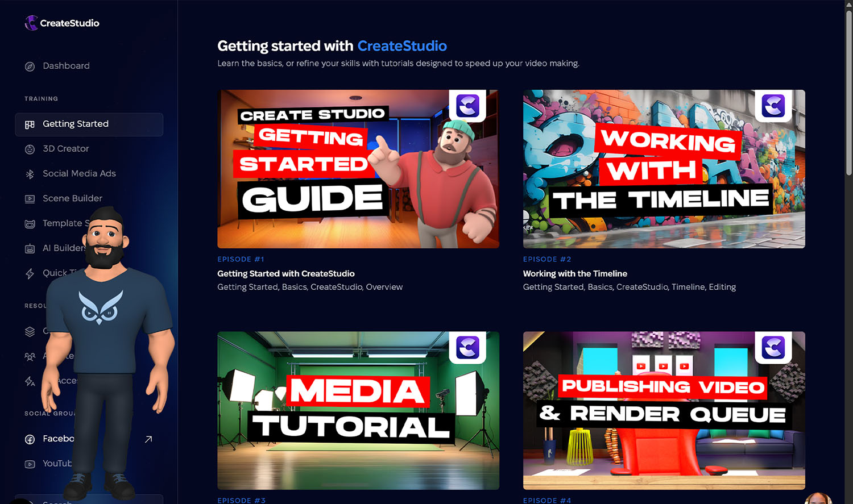Click the "Working with the Timeline" episode title
The height and width of the screenshot is (504, 853).
click(x=575, y=274)
